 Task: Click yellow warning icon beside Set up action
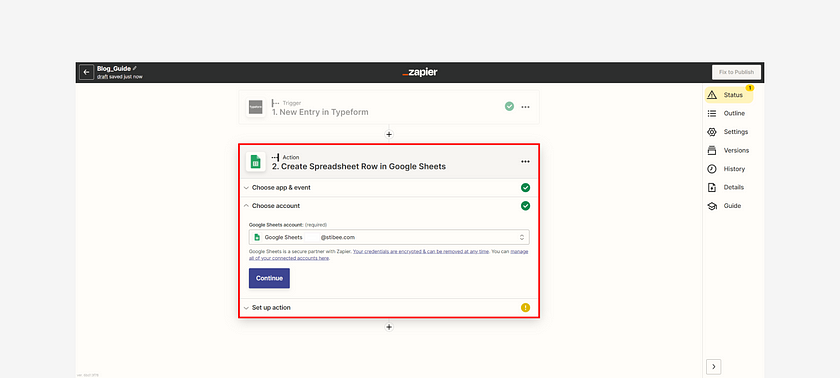[526, 308]
